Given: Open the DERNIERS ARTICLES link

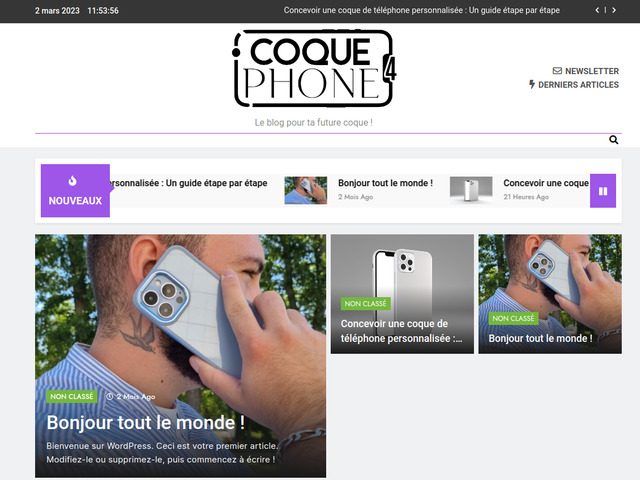Looking at the screenshot, I should pos(578,85).
